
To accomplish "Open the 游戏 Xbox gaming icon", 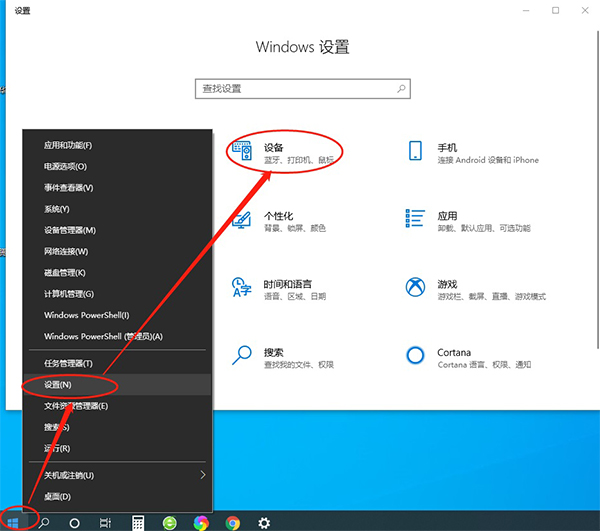I will pos(415,287).
